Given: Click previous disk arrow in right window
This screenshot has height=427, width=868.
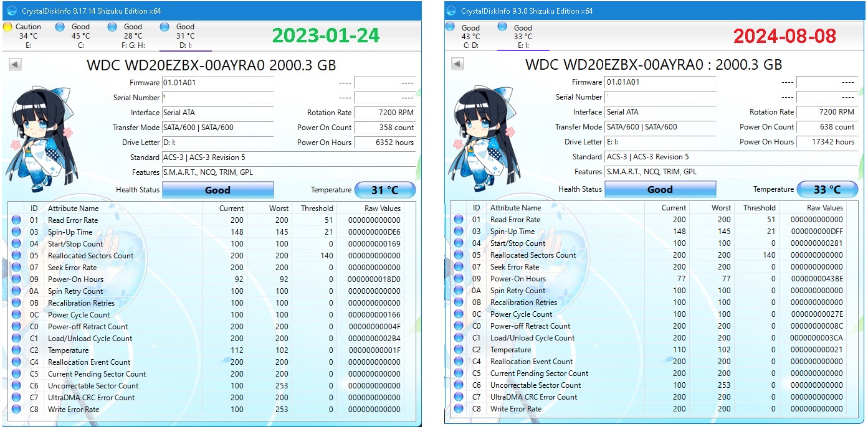Looking at the screenshot, I should (x=458, y=63).
